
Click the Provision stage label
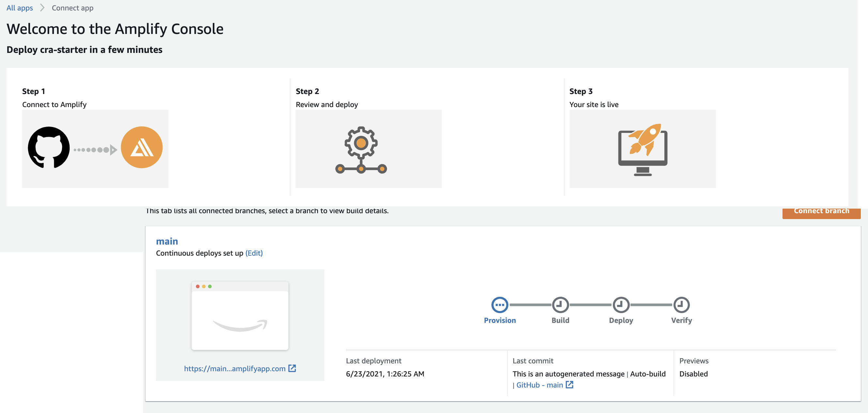(500, 320)
